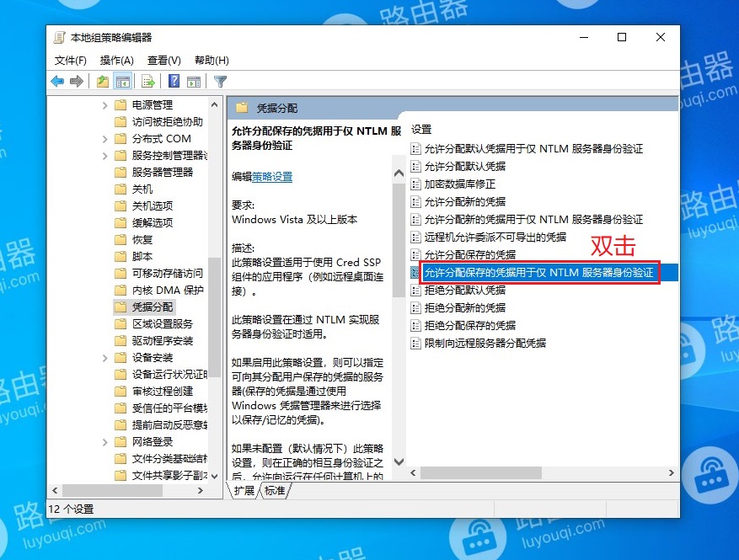739x560 pixels.
Task: Click tree pane vertical scrollbar up arrow
Action: click(x=214, y=104)
